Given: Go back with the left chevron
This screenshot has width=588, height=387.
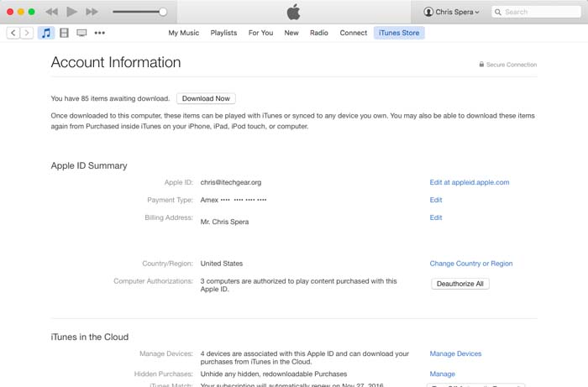Looking at the screenshot, I should tap(13, 33).
